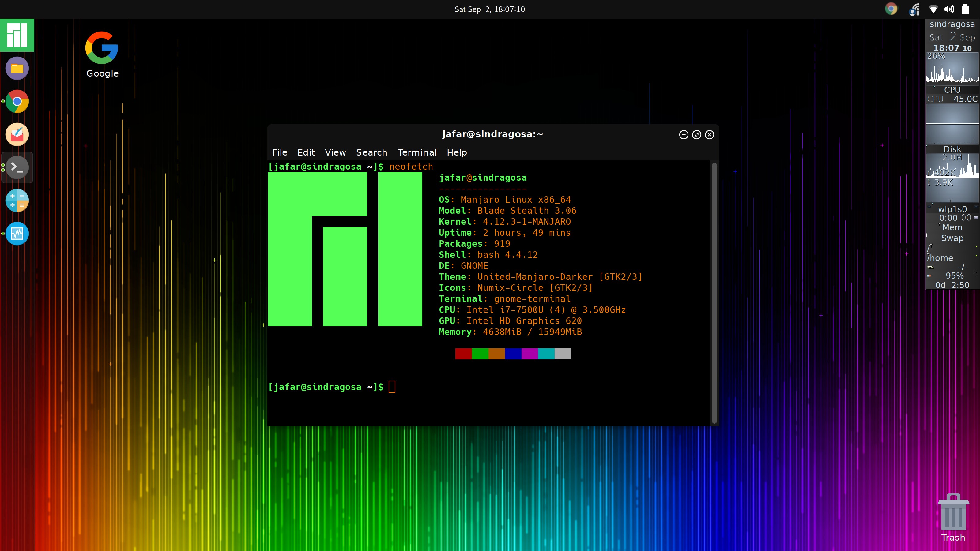Launch the Files manager from dock
The width and height of the screenshot is (980, 551).
click(17, 69)
